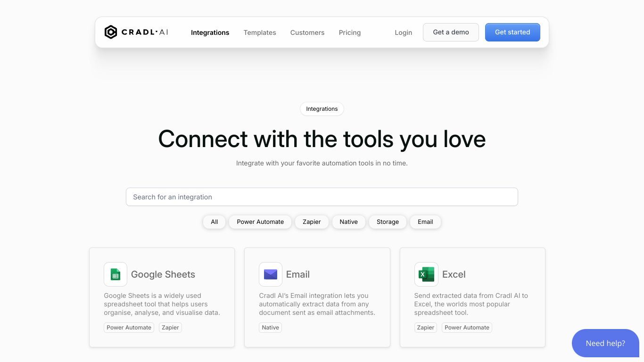Click the Cradl AI hexagon logo
Screen dimensions: 644x362
click(x=110, y=32)
